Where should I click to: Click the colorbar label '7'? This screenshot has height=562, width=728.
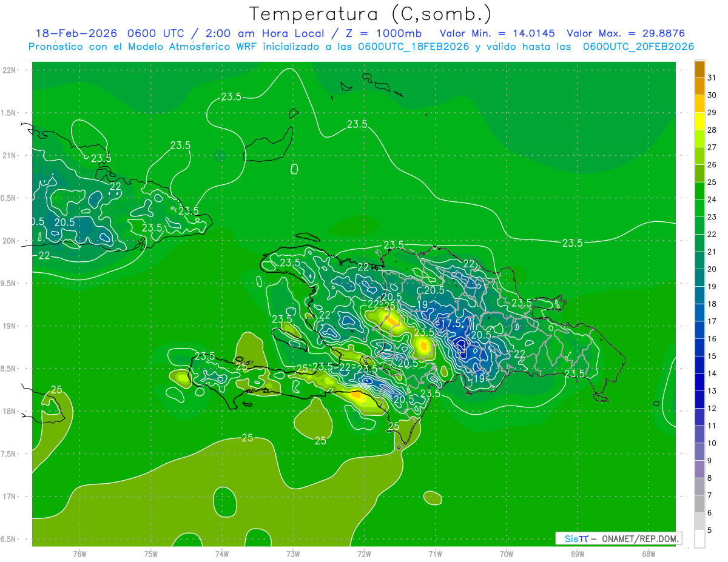point(710,495)
